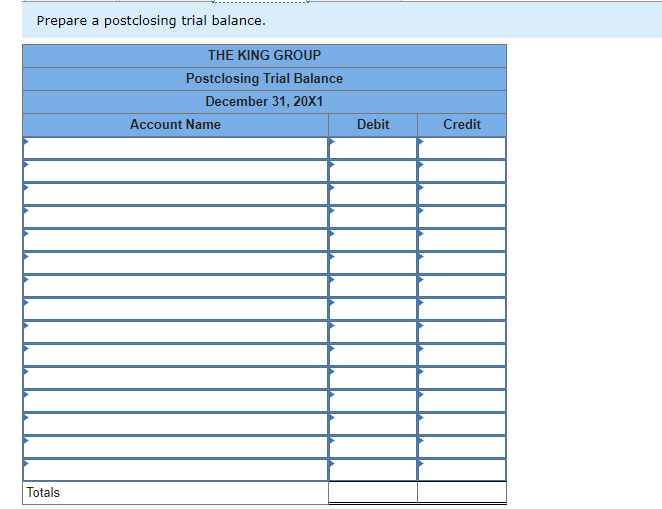Open the Account Name dropdown in row 6
The image size is (662, 509).
[x=176, y=263]
